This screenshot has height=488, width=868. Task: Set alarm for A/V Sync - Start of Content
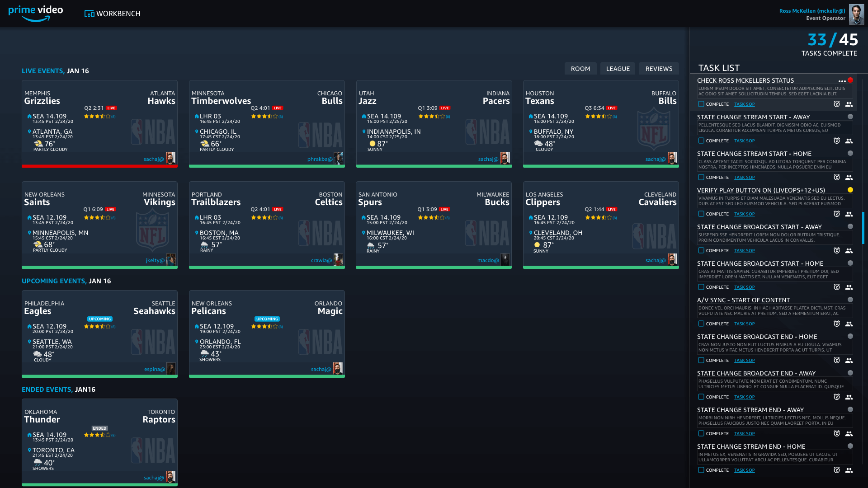pyautogui.click(x=837, y=324)
